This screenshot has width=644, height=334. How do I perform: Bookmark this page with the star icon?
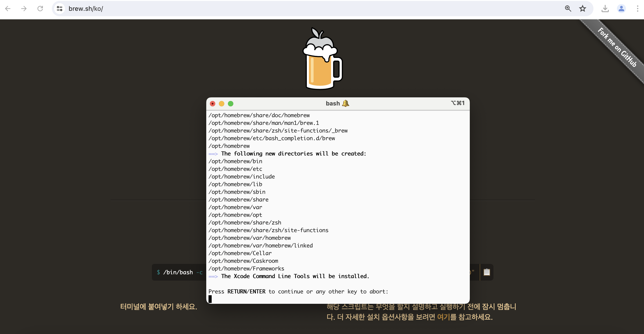click(582, 9)
